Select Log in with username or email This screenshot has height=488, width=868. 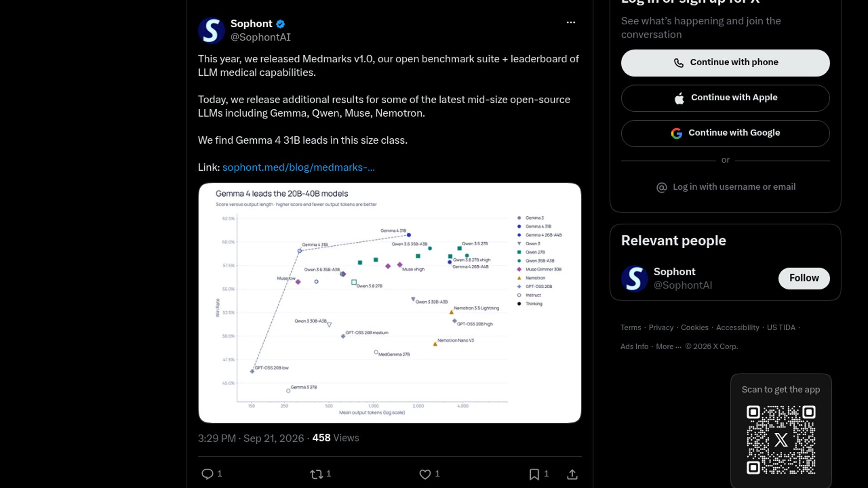[725, 187]
